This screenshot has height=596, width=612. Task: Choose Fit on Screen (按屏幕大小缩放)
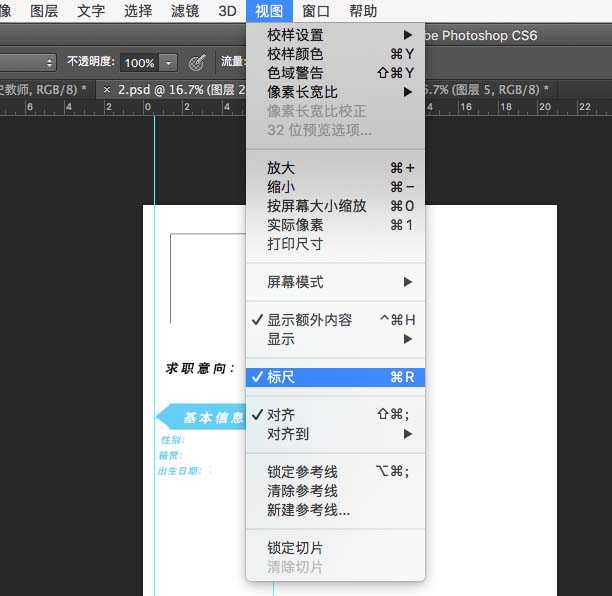(335, 206)
